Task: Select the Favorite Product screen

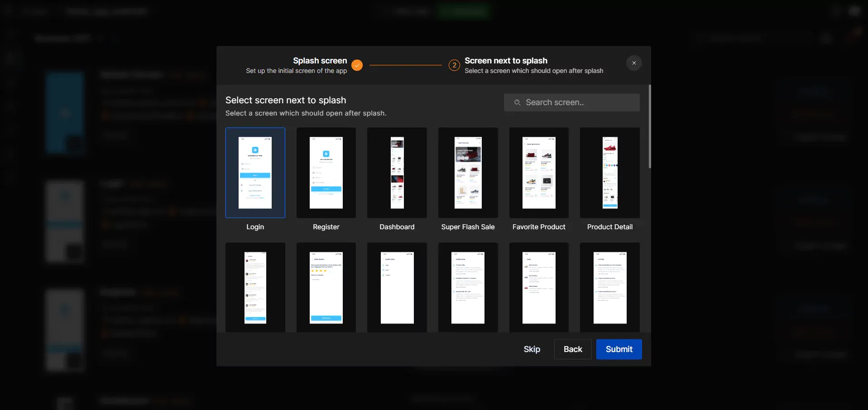Action: (x=538, y=173)
